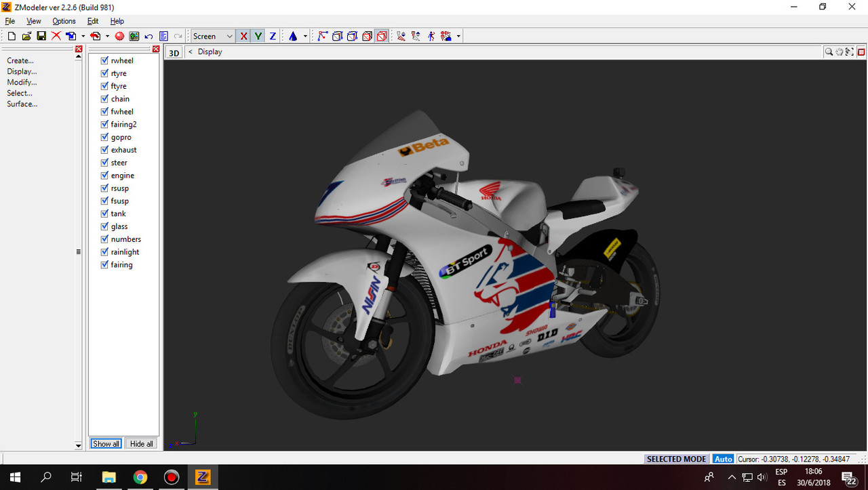
Task: Click the viewport maximize red square icon
Action: click(861, 52)
